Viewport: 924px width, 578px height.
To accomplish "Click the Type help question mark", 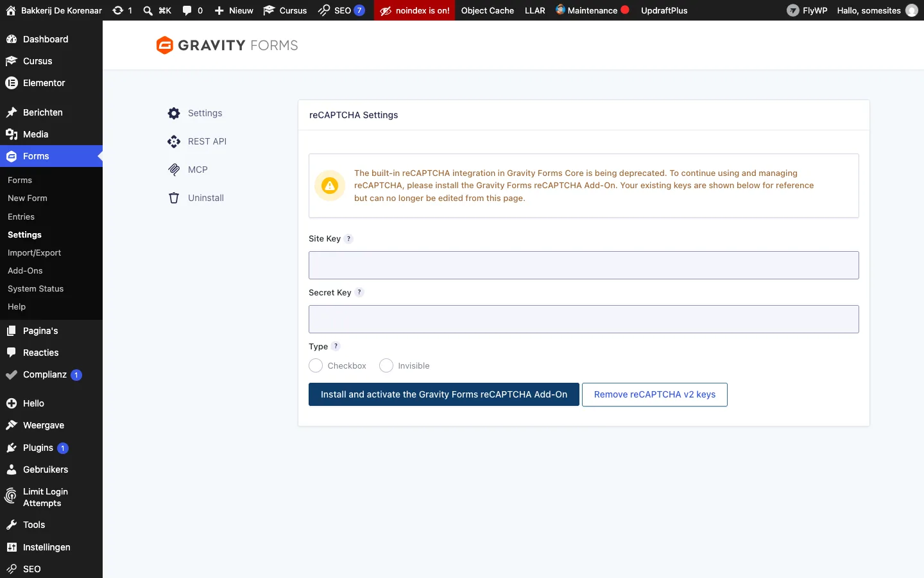I will point(336,346).
